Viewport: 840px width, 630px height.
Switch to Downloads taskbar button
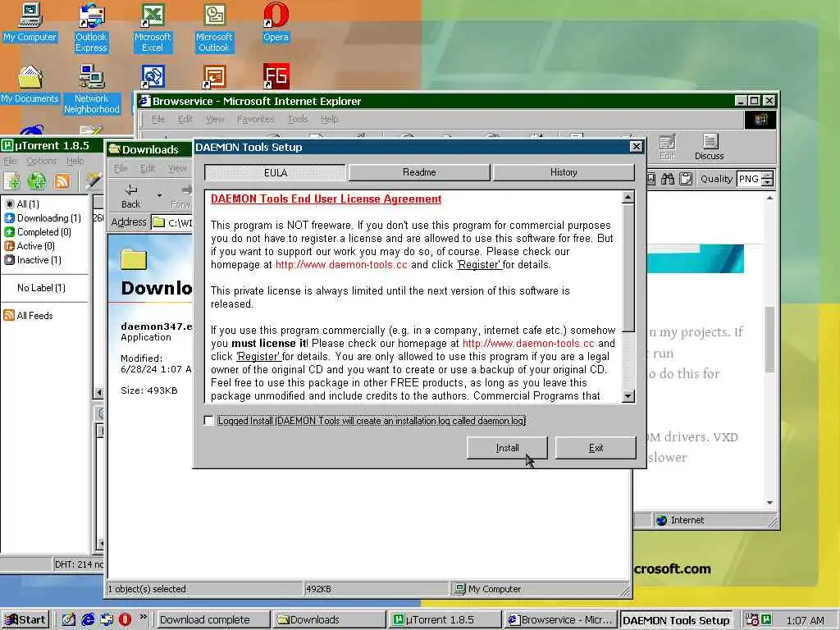click(328, 620)
